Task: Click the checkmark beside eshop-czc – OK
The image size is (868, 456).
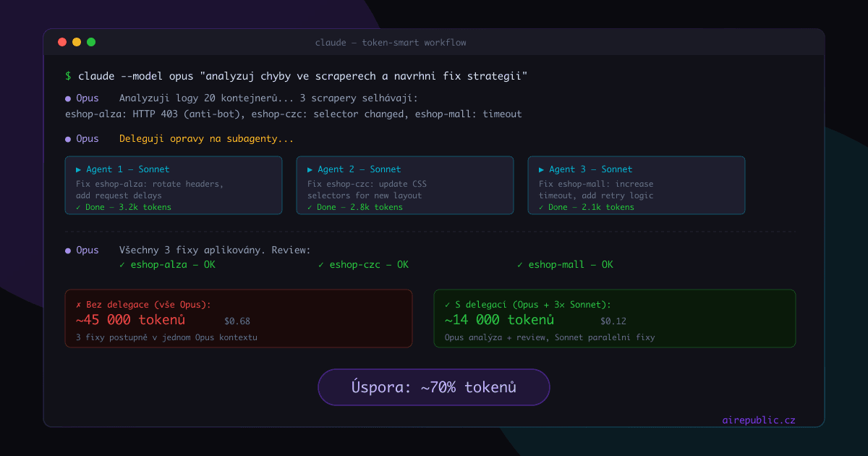Action: (x=320, y=264)
